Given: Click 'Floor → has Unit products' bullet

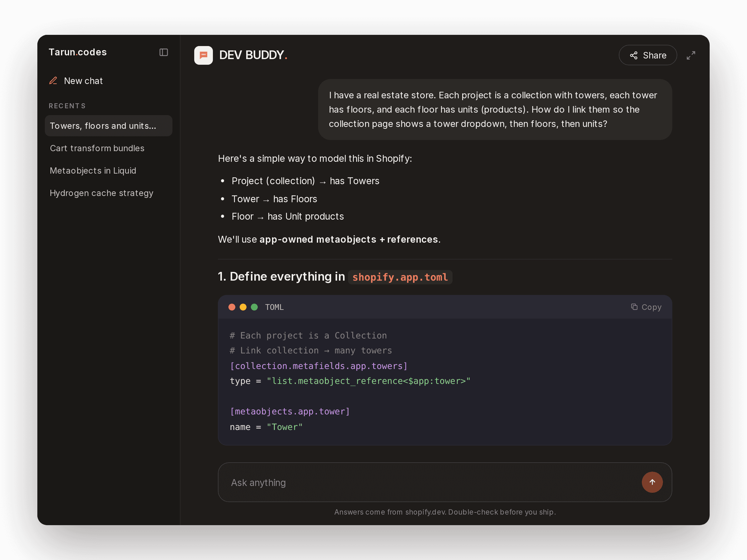Looking at the screenshot, I should pyautogui.click(x=288, y=216).
